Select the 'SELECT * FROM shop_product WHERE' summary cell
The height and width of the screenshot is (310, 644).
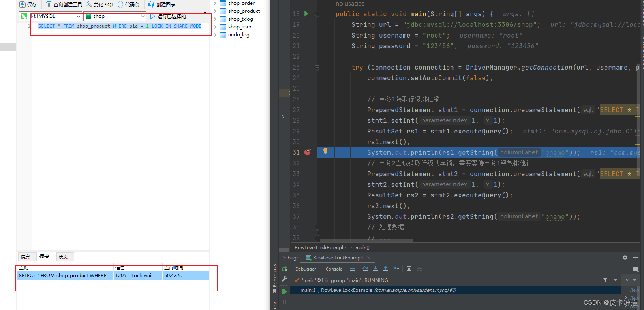tap(65, 276)
